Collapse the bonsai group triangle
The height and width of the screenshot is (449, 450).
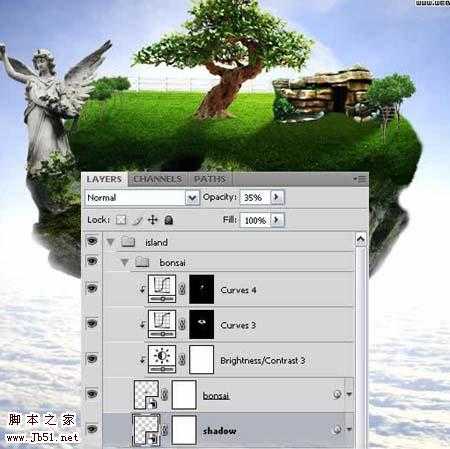(x=125, y=263)
